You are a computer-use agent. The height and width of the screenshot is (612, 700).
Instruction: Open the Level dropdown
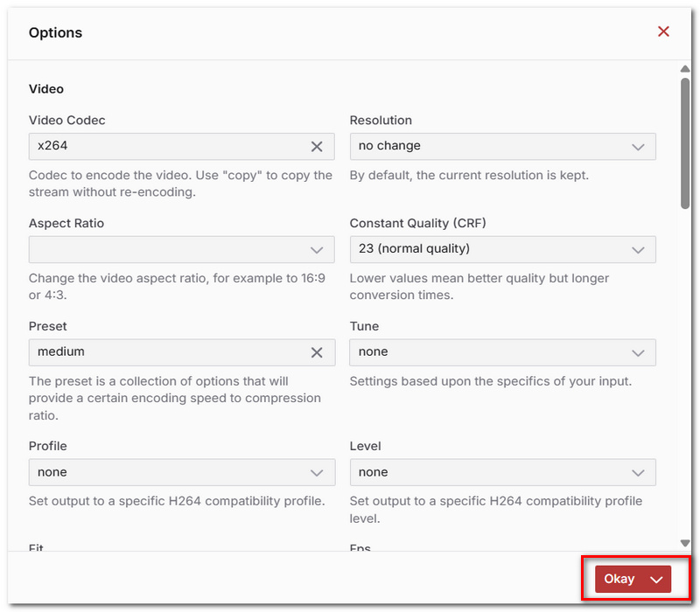[502, 472]
